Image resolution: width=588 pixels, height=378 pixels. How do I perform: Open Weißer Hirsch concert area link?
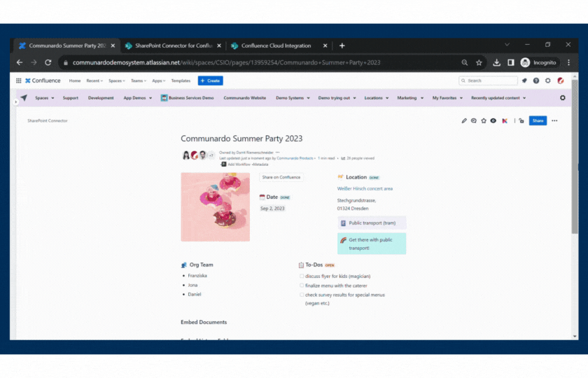tap(365, 188)
